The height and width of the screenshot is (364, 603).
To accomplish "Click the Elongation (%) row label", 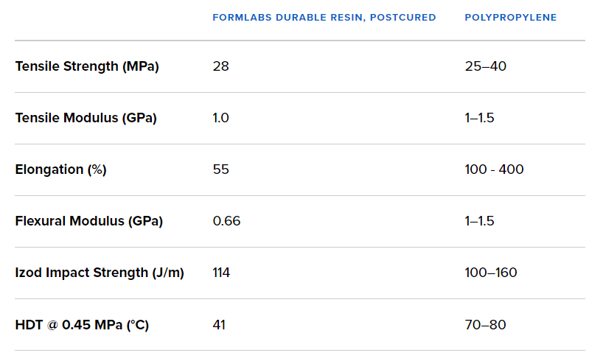I will pos(60,169).
